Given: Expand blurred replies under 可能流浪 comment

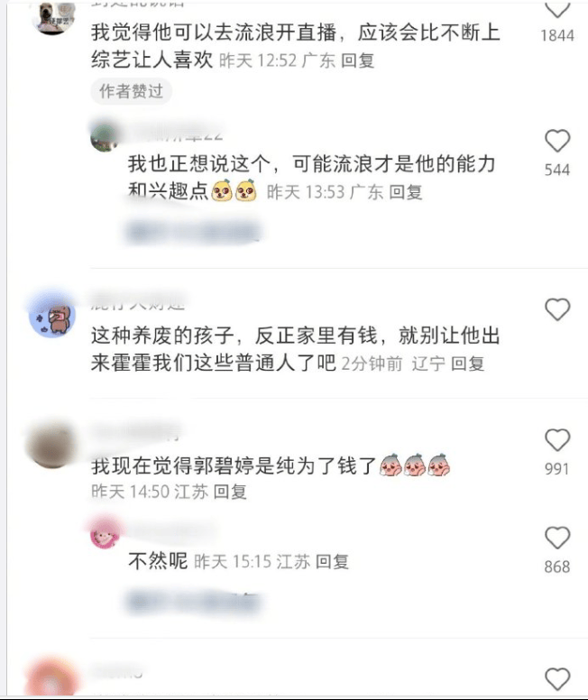Looking at the screenshot, I should coord(193,232).
